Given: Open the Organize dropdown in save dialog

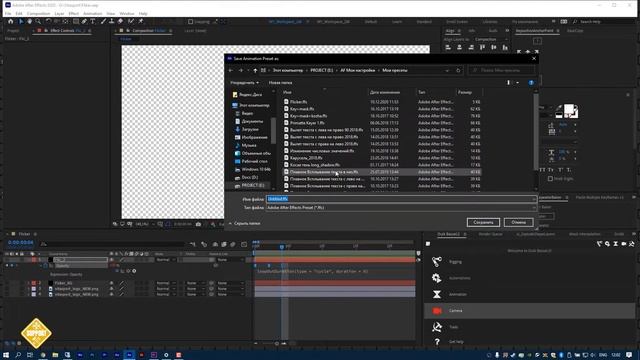Looking at the screenshot, I should (x=244, y=83).
